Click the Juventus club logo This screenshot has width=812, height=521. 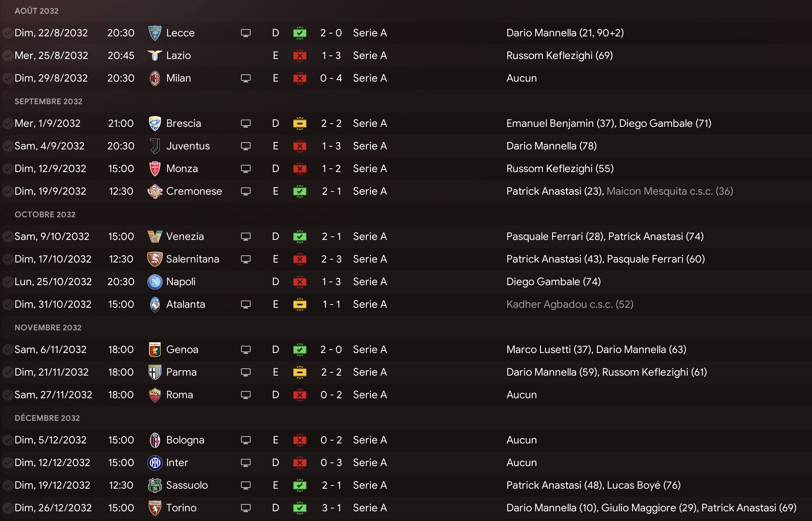coord(155,146)
